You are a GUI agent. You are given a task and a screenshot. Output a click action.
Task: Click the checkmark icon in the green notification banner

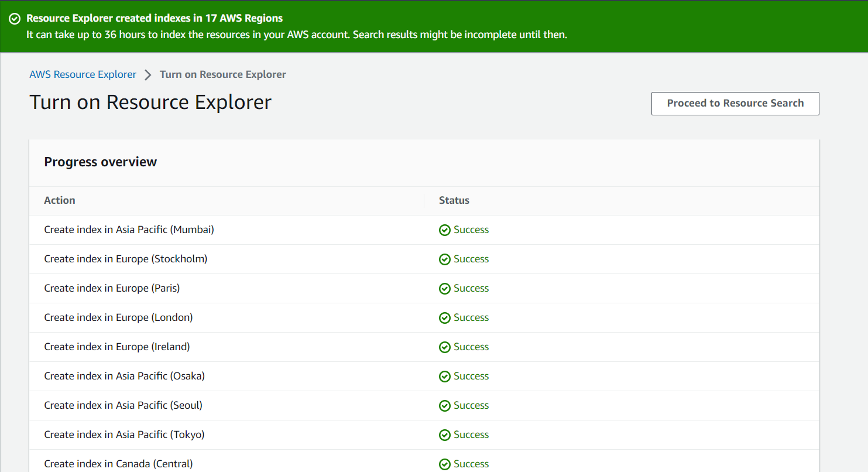(x=14, y=18)
